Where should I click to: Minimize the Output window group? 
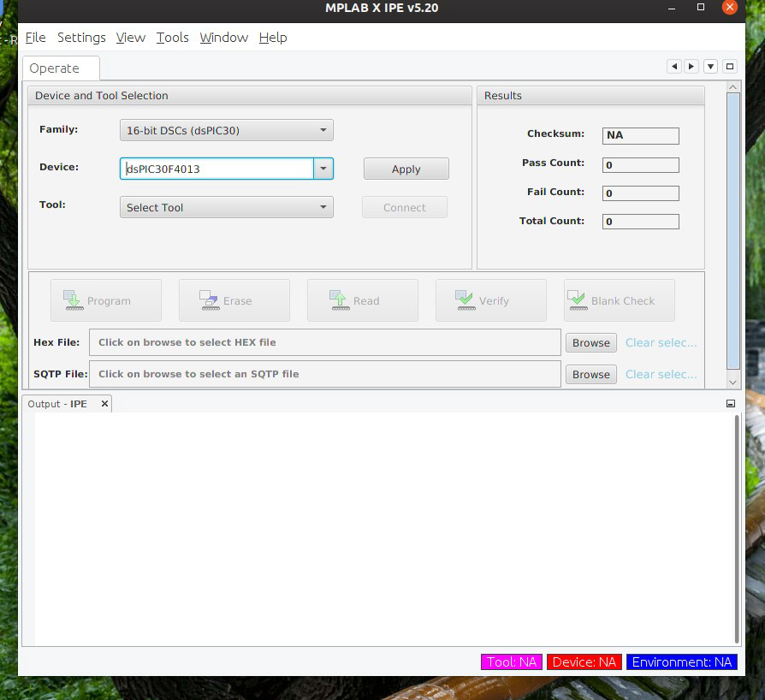point(731,403)
